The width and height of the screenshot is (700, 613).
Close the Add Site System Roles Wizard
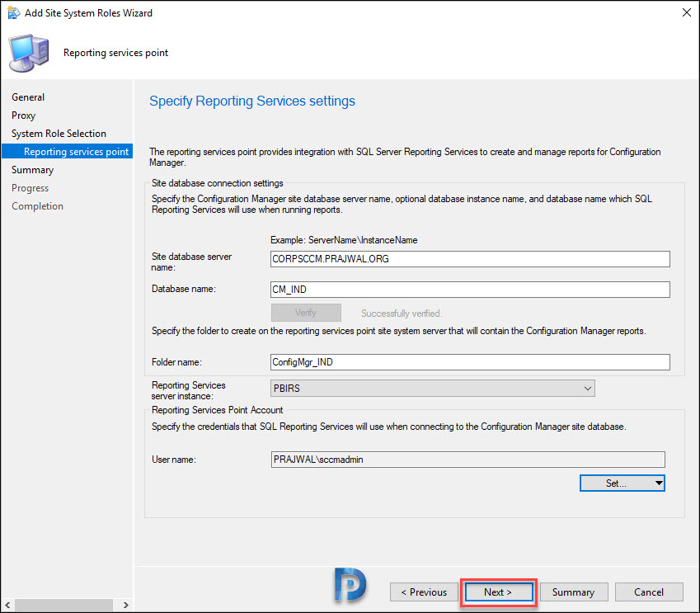coord(687,12)
